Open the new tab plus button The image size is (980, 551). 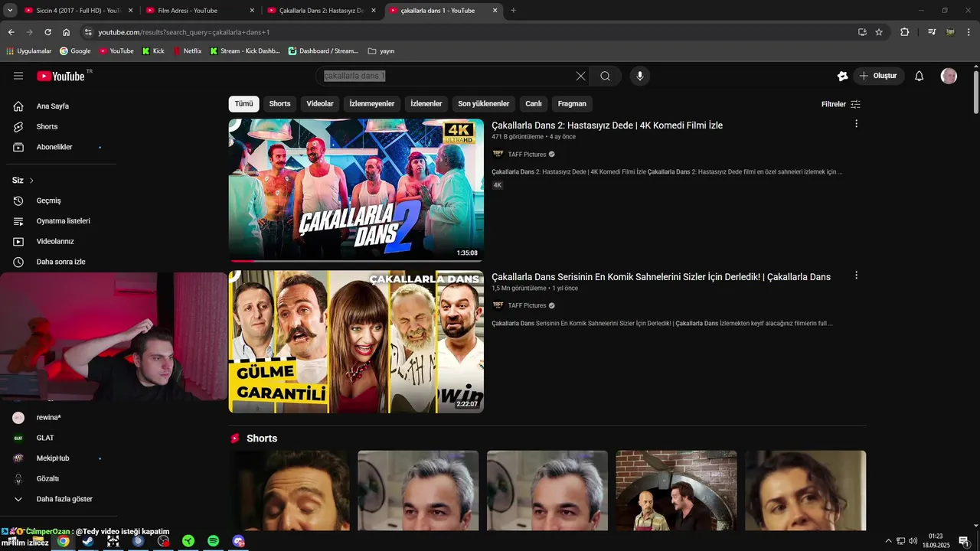coord(513,11)
